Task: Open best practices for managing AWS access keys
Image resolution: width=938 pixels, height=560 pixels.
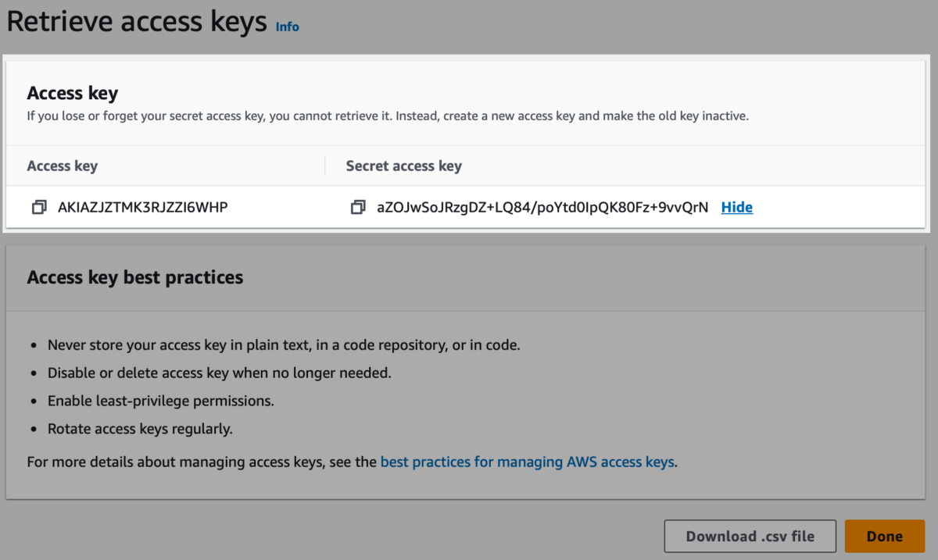Action: [x=527, y=462]
